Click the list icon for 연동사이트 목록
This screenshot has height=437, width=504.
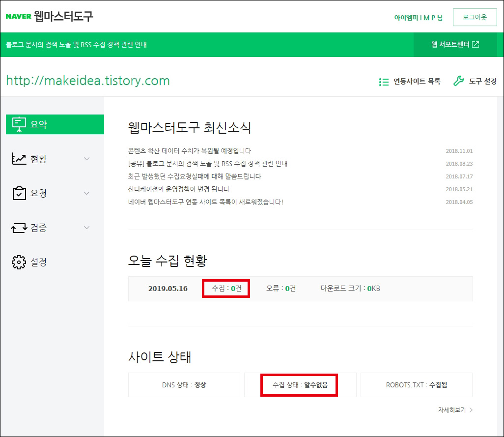tap(384, 82)
